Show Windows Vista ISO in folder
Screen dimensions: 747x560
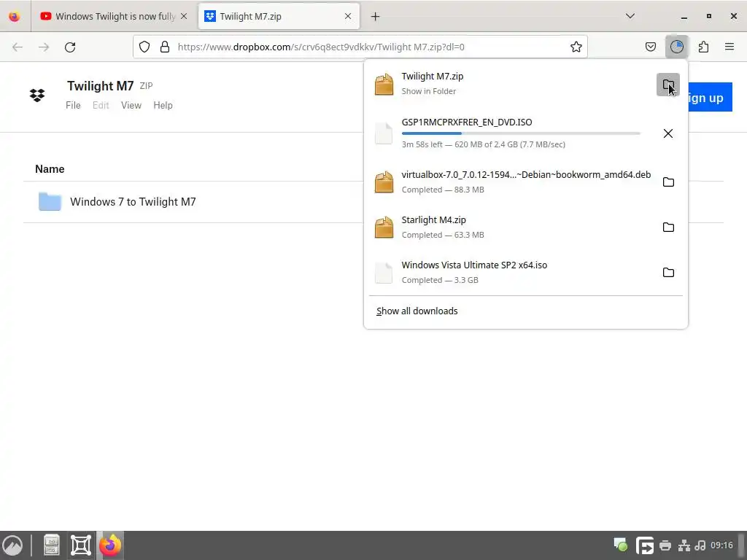click(x=668, y=273)
